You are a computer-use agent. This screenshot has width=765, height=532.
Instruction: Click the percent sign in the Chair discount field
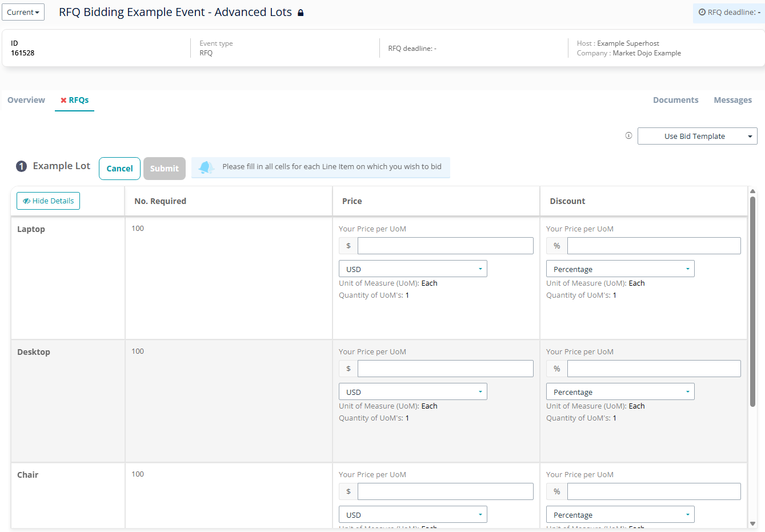[557, 491]
